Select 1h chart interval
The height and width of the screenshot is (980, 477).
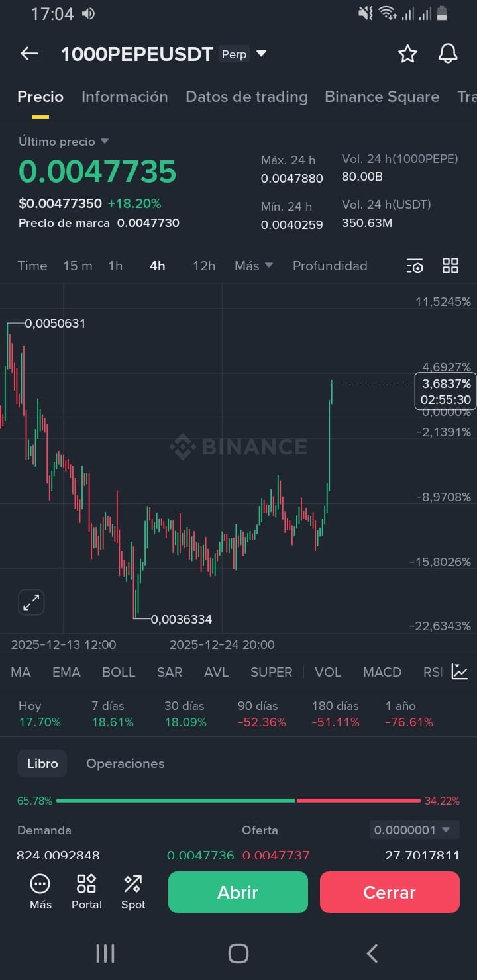click(115, 266)
